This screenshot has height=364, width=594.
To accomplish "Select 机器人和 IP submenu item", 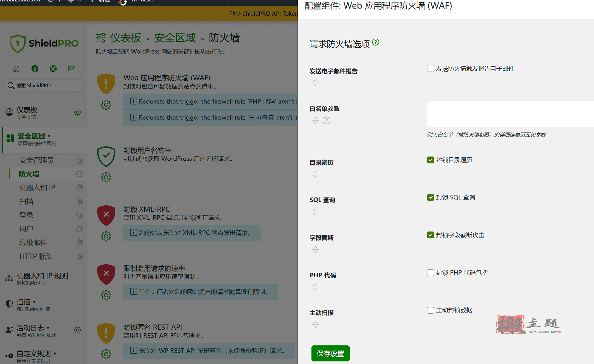I will (x=37, y=188).
